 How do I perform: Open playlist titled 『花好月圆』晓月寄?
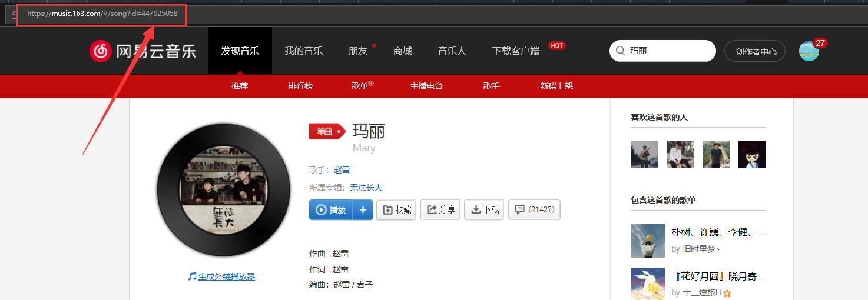coord(718,276)
